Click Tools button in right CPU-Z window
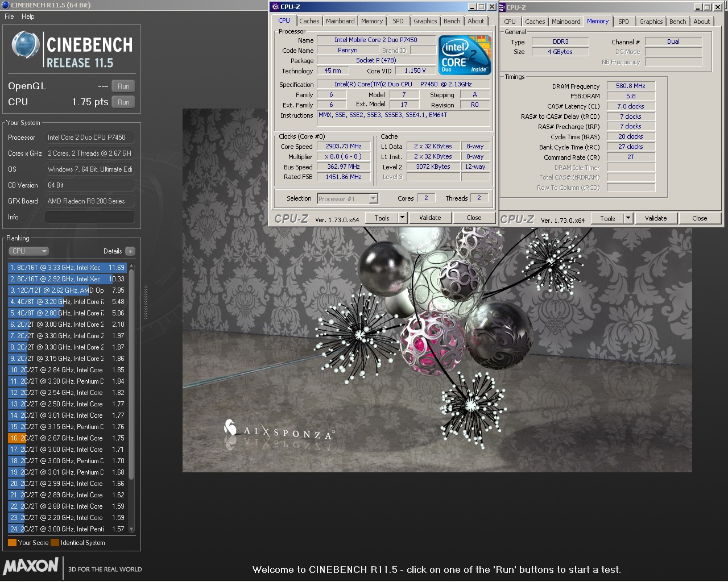The height and width of the screenshot is (582, 728). [607, 218]
